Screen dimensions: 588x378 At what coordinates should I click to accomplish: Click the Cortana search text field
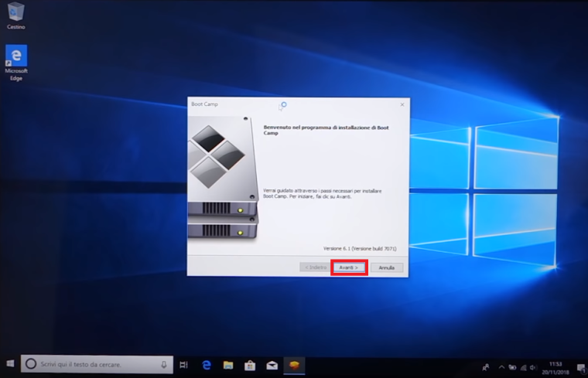click(x=89, y=364)
